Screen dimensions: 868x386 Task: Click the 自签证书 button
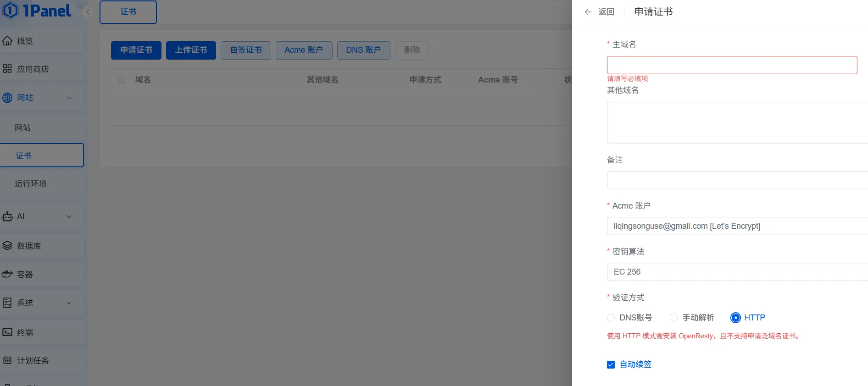pos(246,50)
